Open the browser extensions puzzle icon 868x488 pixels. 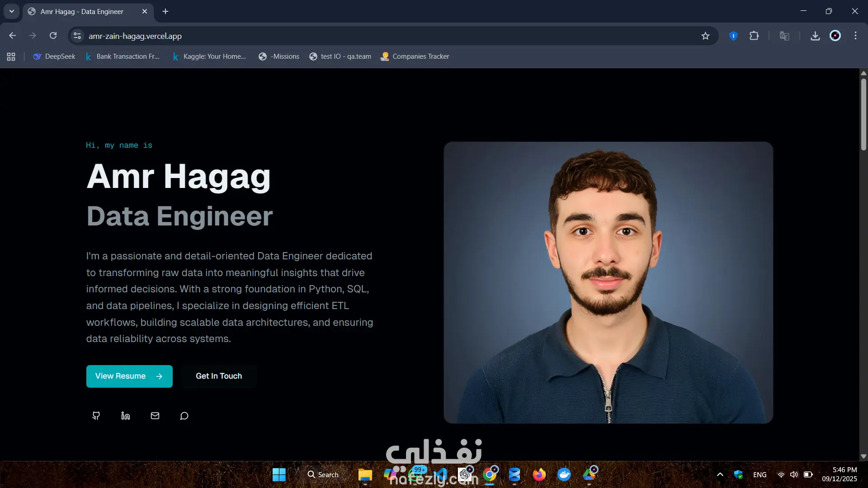tap(754, 36)
